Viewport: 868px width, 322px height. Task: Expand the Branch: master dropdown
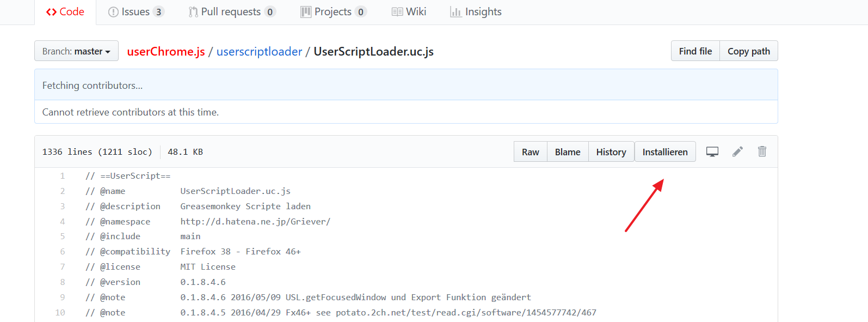(x=76, y=51)
